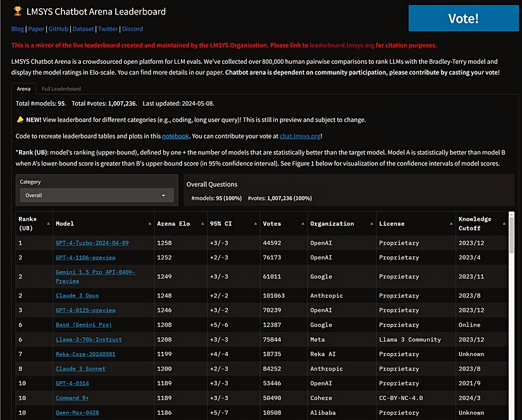Viewport: 522px width, 420px height.
Task: Sort by Knowledge Cutoff column arrow
Action: [504, 223]
